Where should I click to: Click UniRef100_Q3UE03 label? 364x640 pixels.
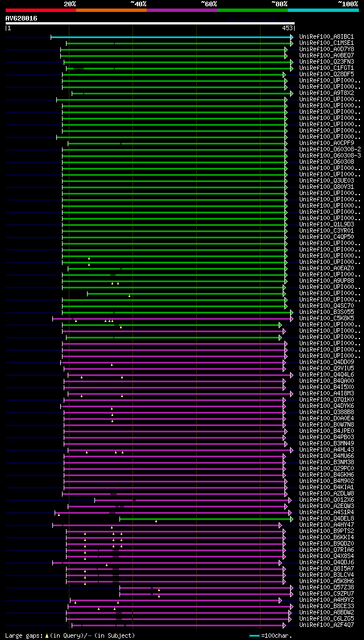point(326,181)
